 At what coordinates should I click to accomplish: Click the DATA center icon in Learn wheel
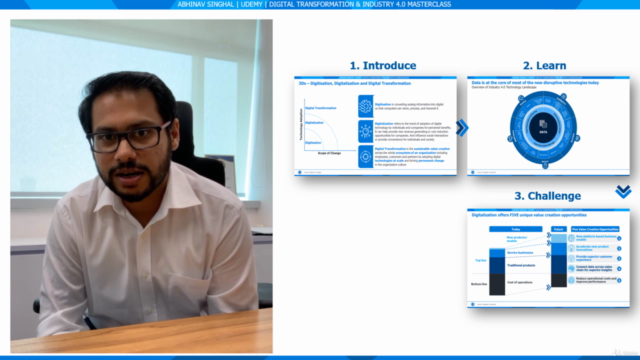[x=543, y=127]
